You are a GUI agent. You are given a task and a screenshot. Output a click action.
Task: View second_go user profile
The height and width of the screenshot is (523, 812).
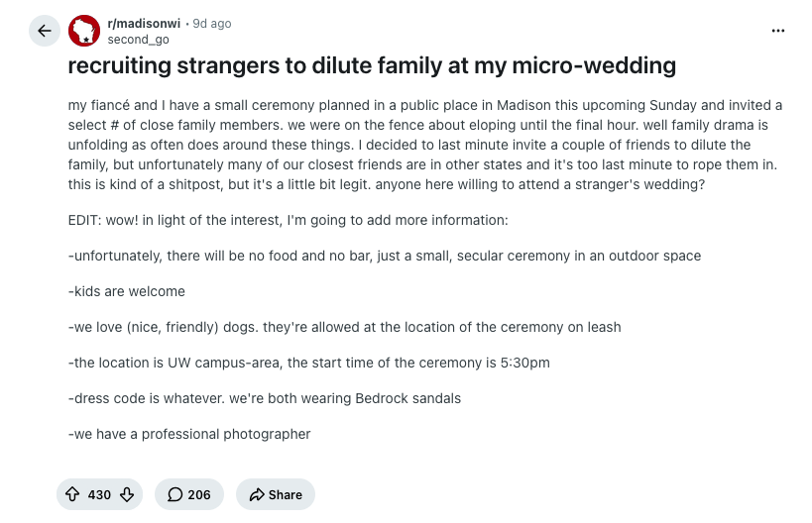[138, 40]
